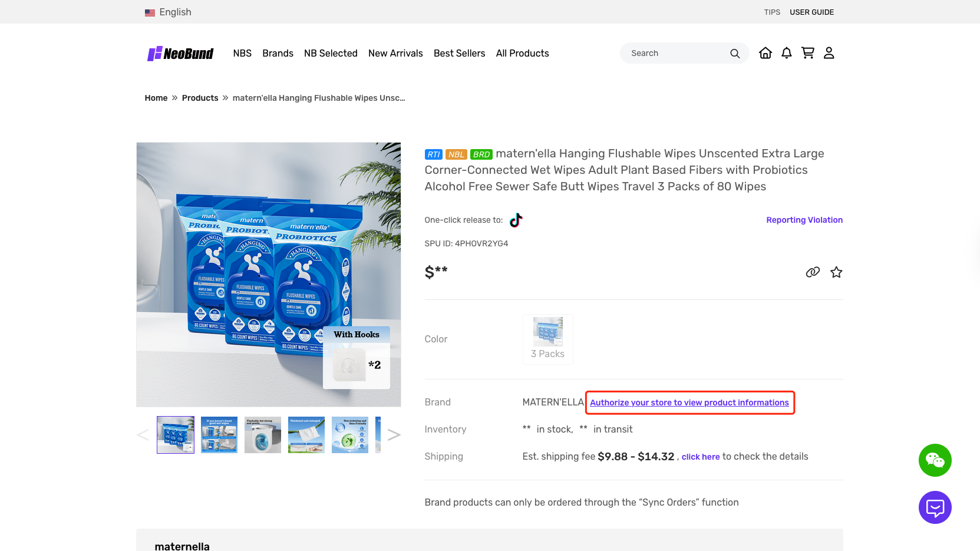980x551 pixels.
Task: Click the NeoBund logo
Action: (x=180, y=54)
